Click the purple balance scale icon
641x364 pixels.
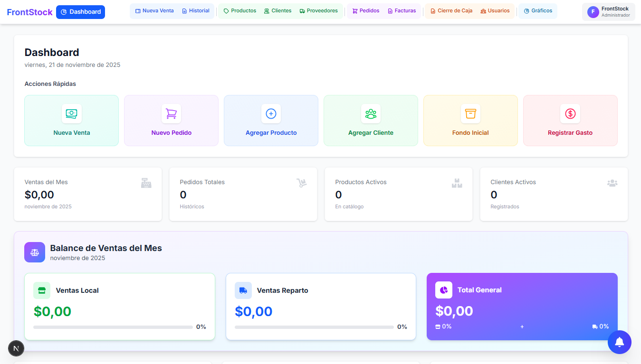(x=34, y=252)
